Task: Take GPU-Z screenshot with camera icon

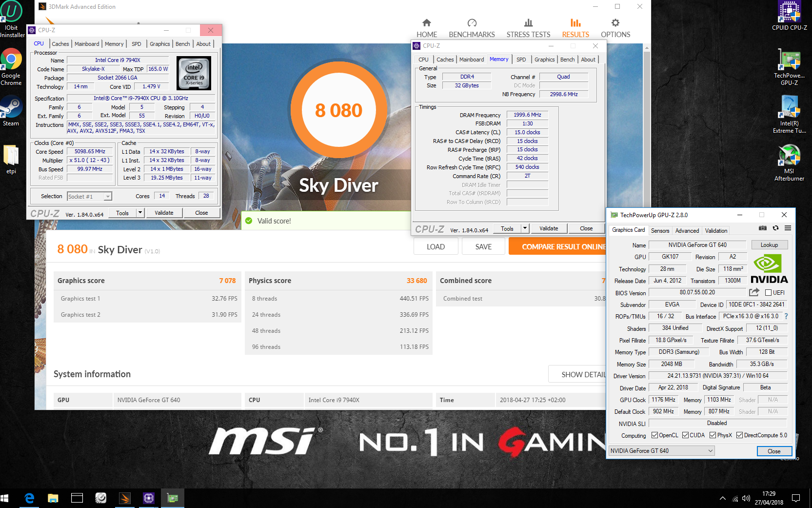Action: pyautogui.click(x=763, y=228)
